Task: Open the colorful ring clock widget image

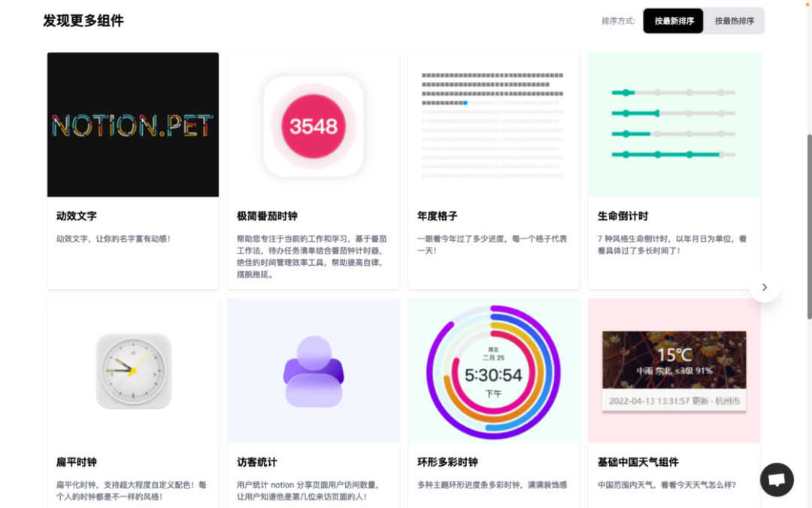Action: [493, 373]
